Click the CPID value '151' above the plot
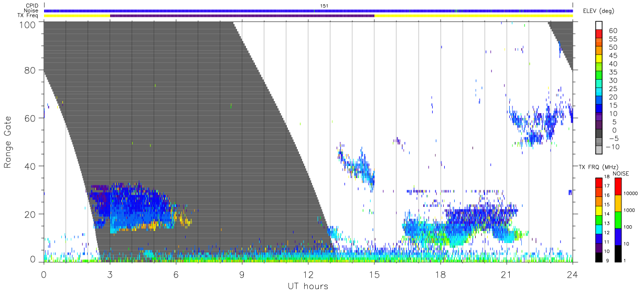Screen dimensions: 644x297 324,6
